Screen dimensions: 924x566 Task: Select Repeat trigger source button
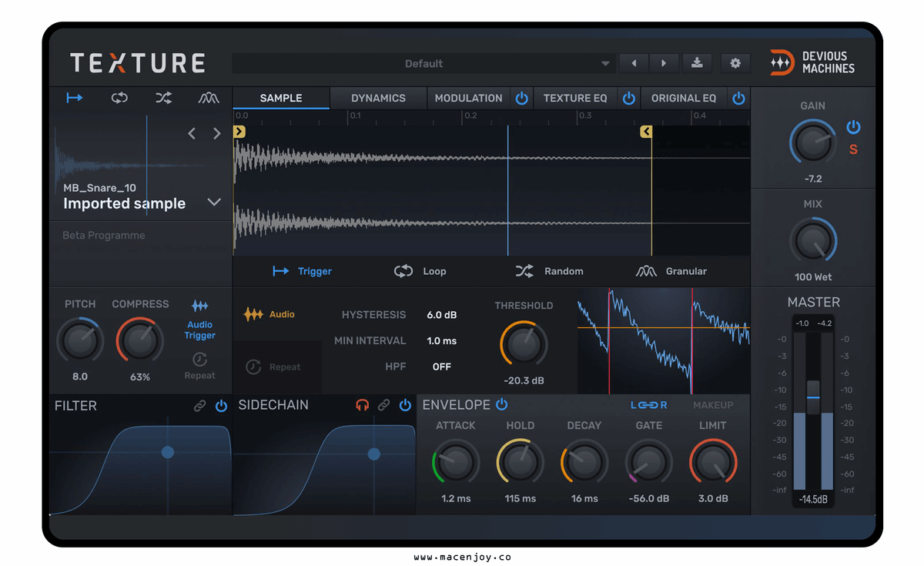(x=273, y=367)
